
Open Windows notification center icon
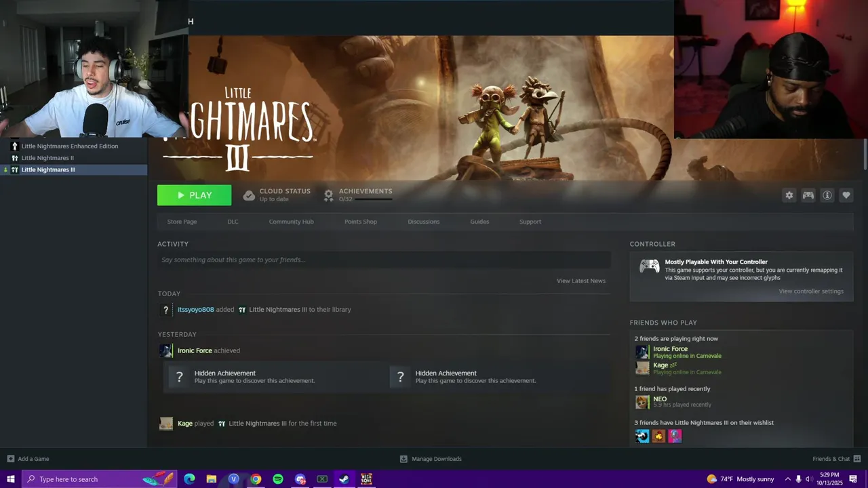(x=853, y=479)
